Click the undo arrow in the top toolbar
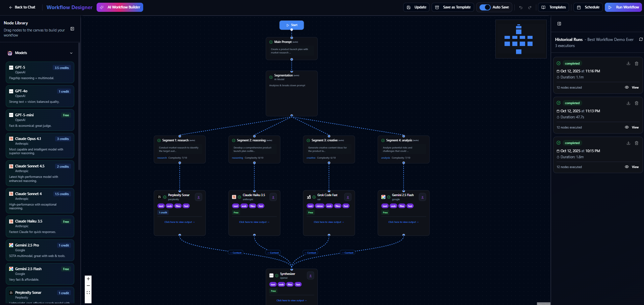Image resolution: width=644 pixels, height=305 pixels. 521,7
